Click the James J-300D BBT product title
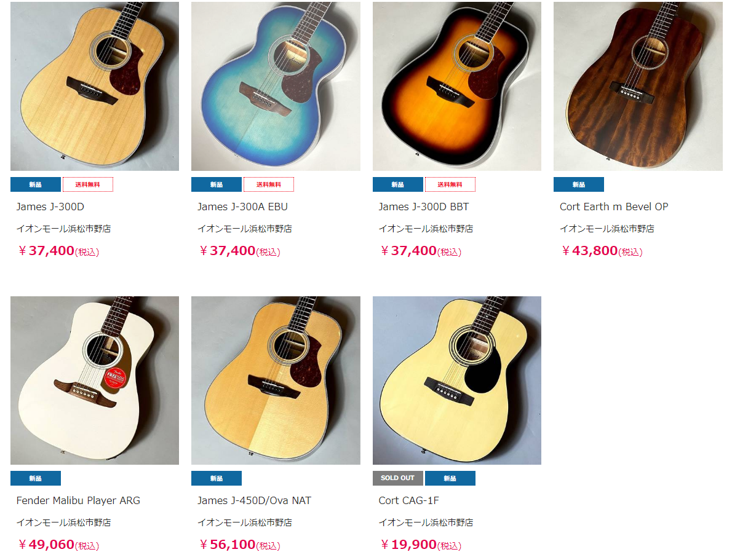The width and height of the screenshot is (732, 560). click(x=424, y=207)
